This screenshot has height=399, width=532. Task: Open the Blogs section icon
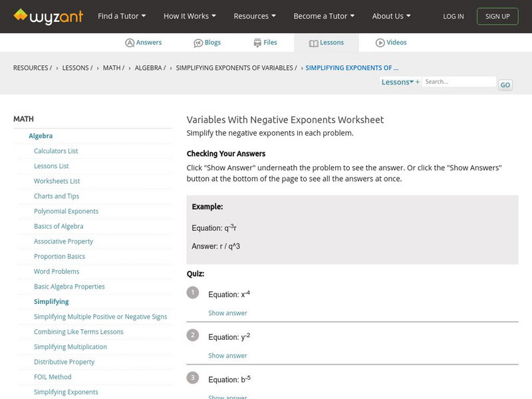198,43
